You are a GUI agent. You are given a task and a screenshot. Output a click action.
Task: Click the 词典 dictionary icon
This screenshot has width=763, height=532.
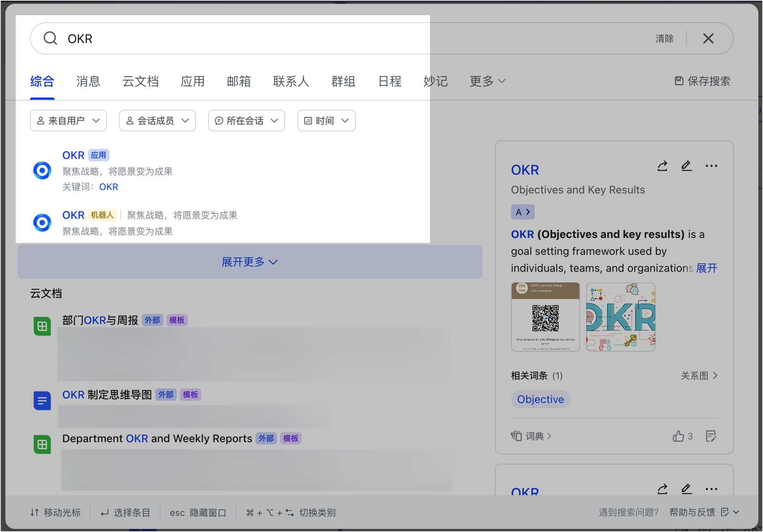click(x=516, y=436)
